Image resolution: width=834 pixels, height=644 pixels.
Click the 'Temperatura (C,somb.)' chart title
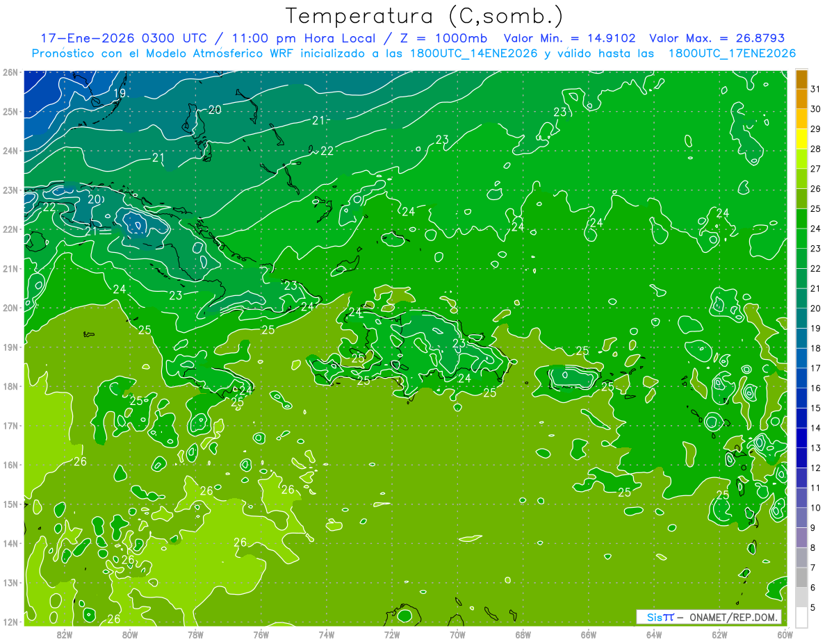[x=425, y=16]
